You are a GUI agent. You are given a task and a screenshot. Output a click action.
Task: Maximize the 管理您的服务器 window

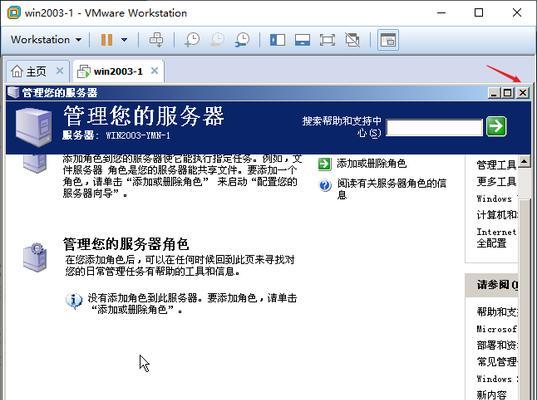508,93
